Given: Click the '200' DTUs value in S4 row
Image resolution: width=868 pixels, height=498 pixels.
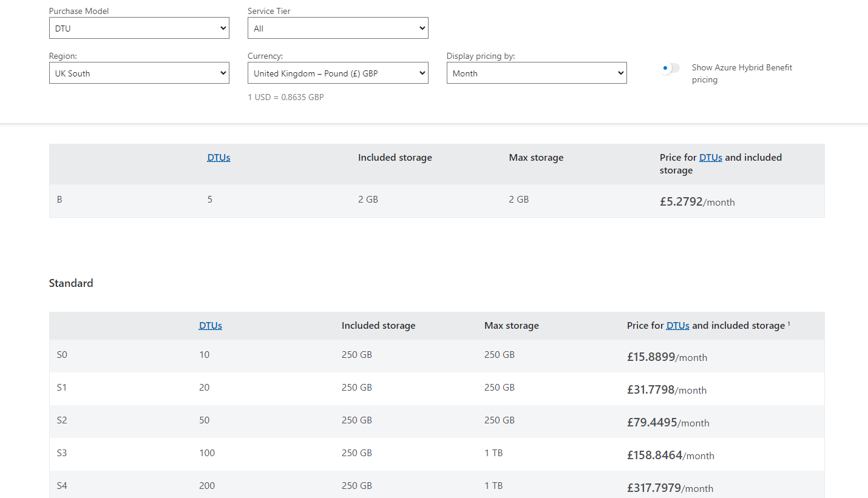Looking at the screenshot, I should [x=207, y=486].
